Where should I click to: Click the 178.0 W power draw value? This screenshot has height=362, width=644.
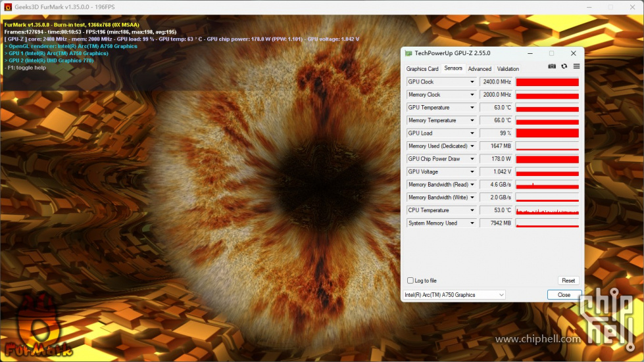[x=496, y=159]
